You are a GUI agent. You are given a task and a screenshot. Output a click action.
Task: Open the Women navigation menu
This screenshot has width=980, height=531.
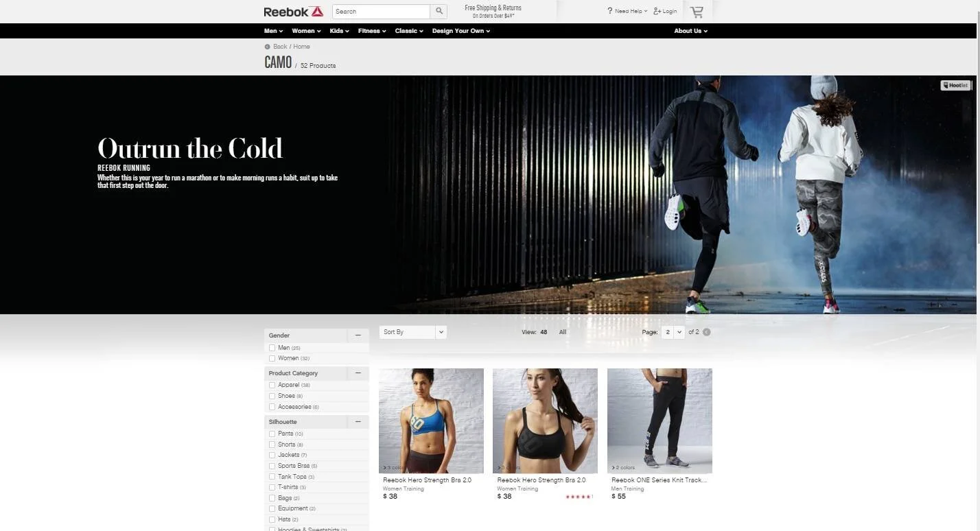[306, 31]
